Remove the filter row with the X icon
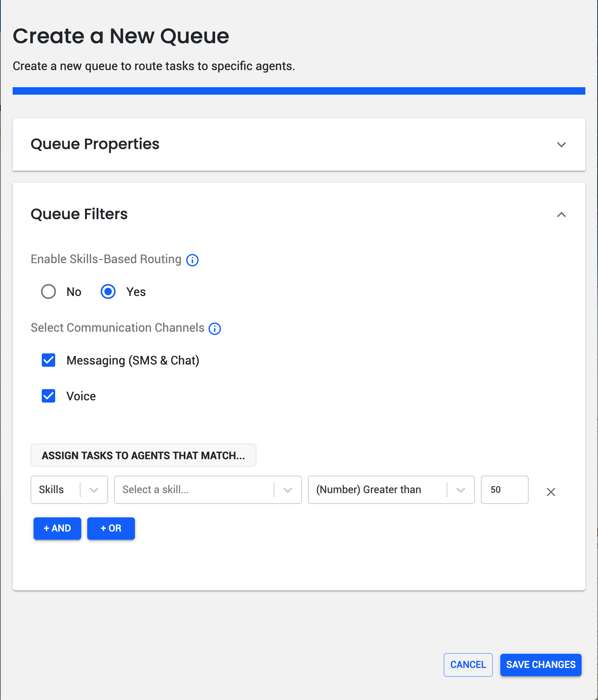 551,492
